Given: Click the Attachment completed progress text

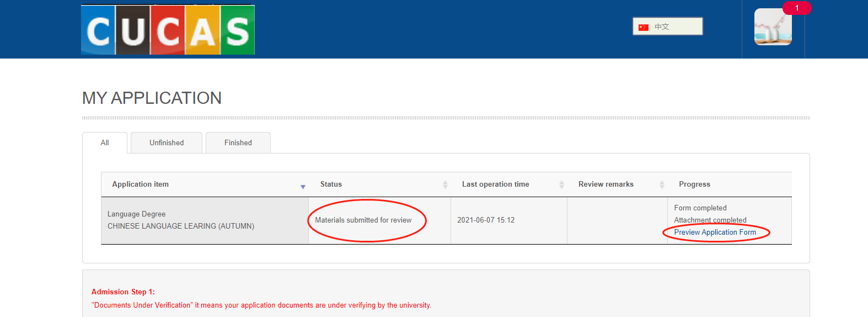Looking at the screenshot, I should [710, 220].
